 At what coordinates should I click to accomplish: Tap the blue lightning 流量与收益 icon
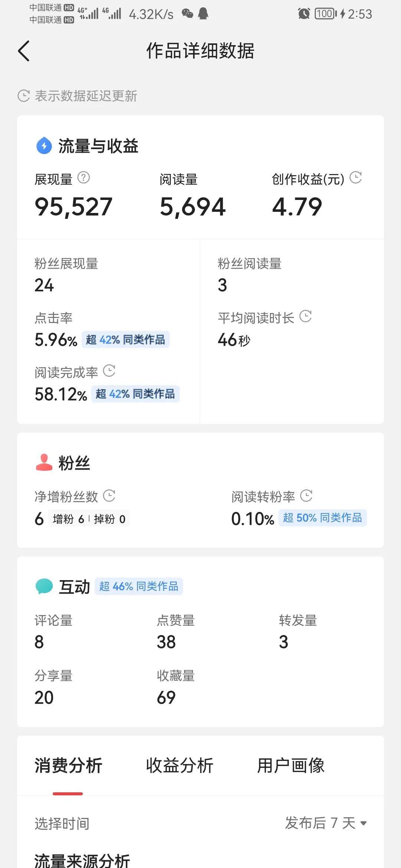pos(44,145)
